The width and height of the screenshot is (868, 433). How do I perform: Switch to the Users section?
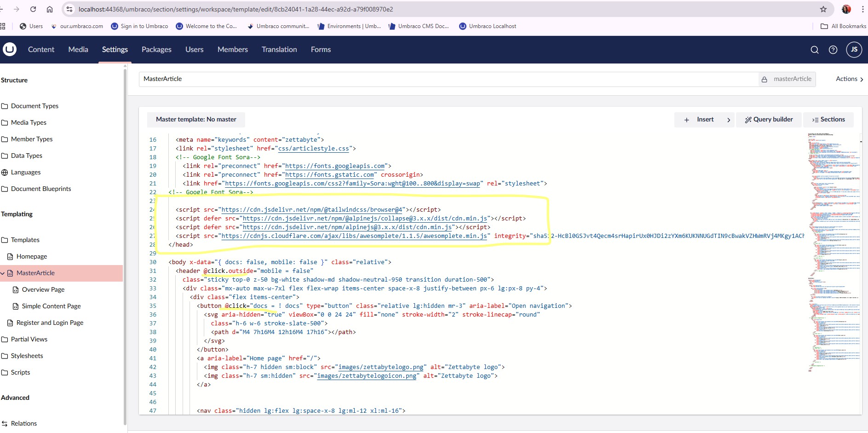pyautogui.click(x=194, y=49)
